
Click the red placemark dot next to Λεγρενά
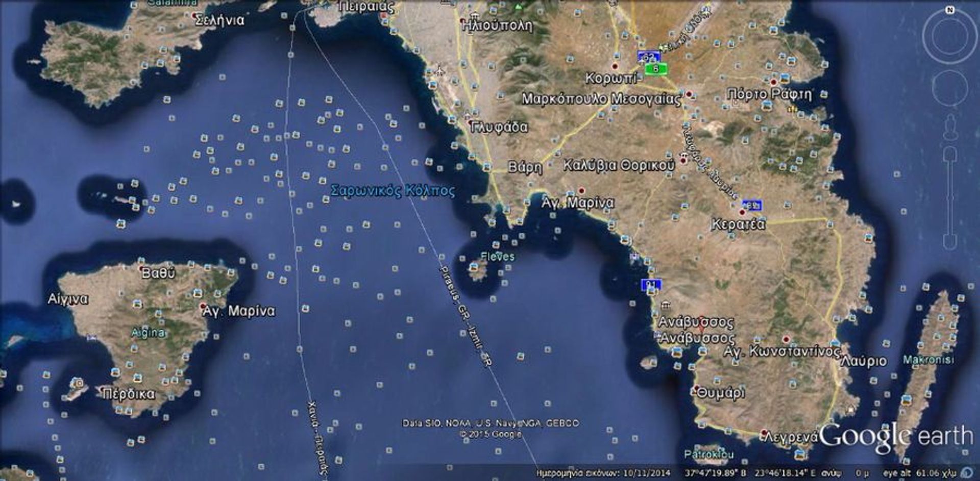pyautogui.click(x=764, y=433)
